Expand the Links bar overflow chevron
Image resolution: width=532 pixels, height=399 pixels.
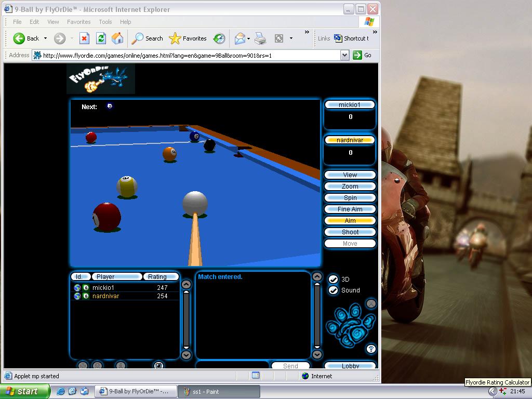(375, 32)
